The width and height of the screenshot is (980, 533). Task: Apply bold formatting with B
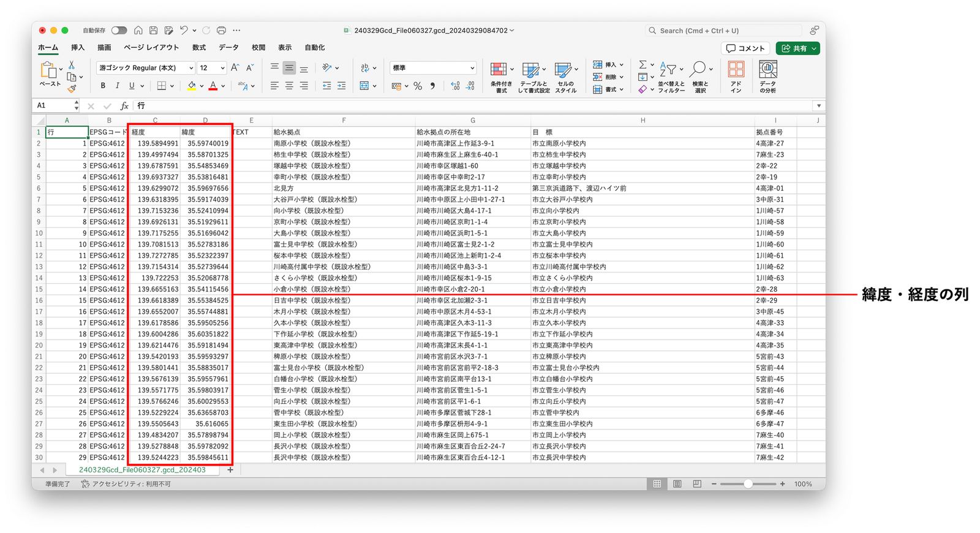coord(103,86)
